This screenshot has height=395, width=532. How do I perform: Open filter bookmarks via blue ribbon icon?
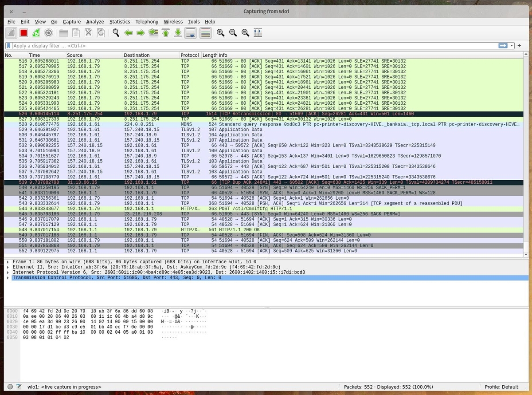[8, 45]
